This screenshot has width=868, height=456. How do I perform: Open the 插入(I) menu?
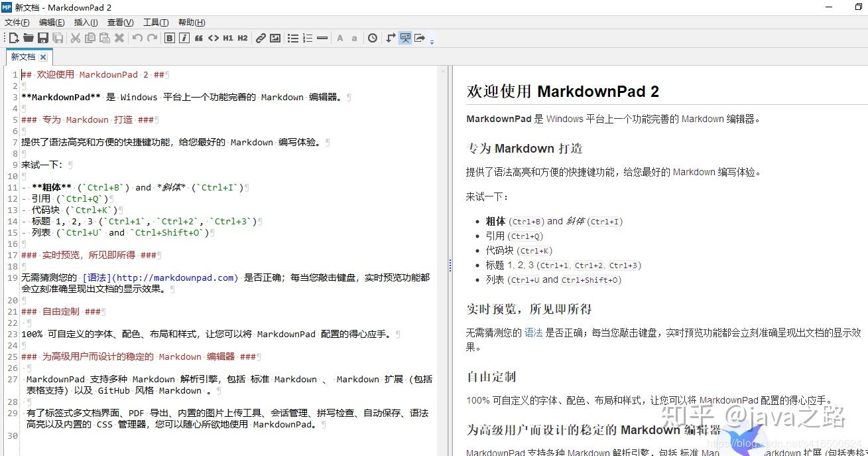[x=86, y=22]
